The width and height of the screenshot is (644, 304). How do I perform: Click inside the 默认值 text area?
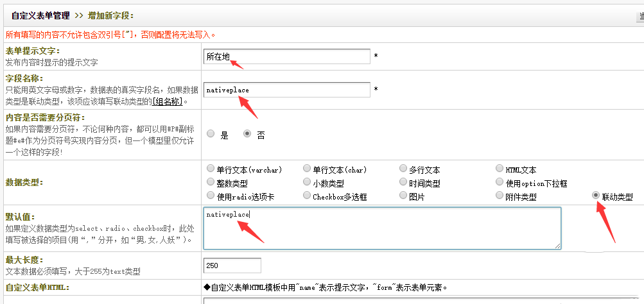click(382, 228)
